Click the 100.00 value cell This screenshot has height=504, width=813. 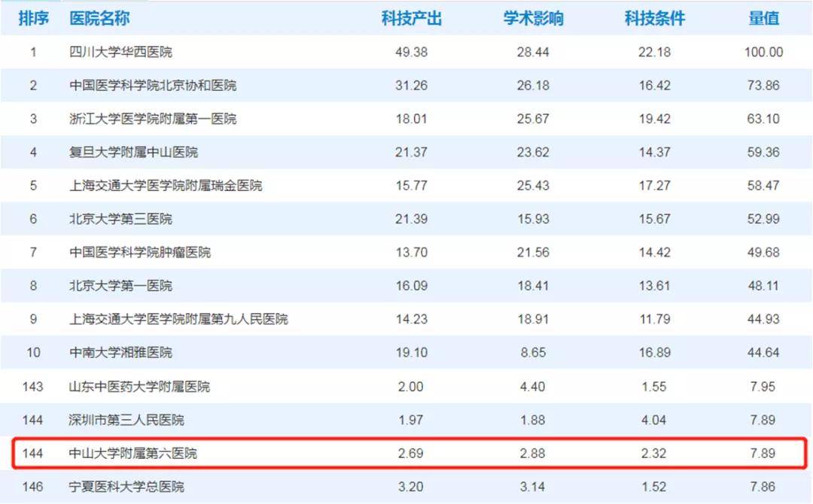tap(764, 53)
